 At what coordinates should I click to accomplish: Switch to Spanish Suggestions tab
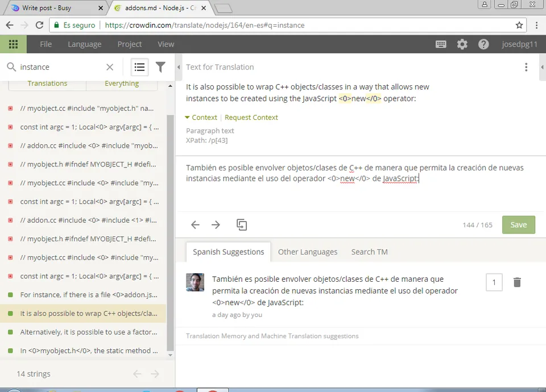tap(229, 252)
